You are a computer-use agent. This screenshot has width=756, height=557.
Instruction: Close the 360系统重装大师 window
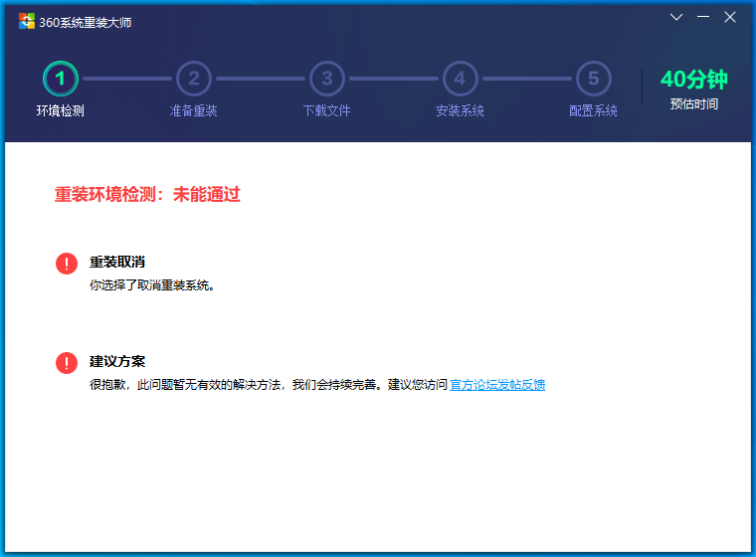click(731, 17)
